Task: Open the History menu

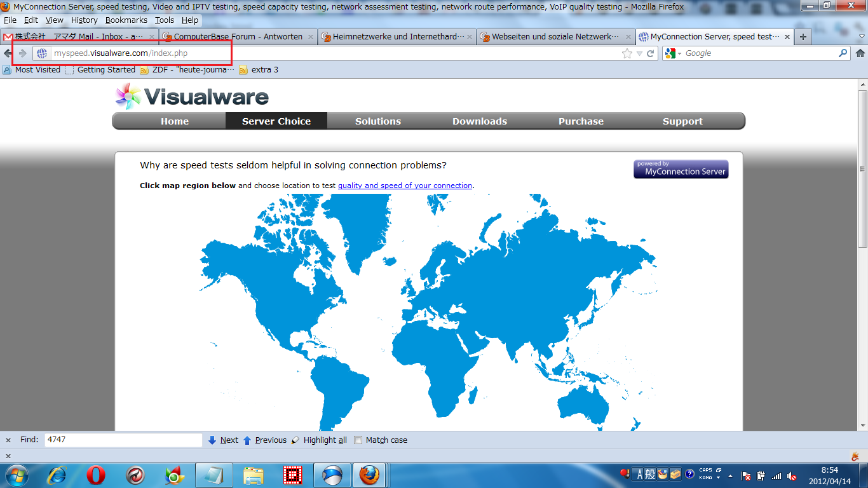Action: [85, 20]
